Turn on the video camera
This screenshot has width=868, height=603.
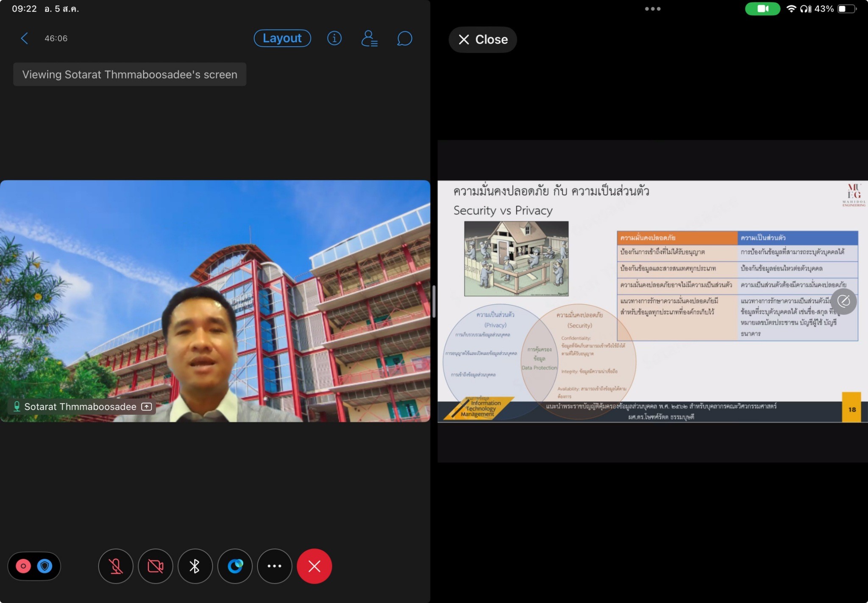[x=156, y=566]
